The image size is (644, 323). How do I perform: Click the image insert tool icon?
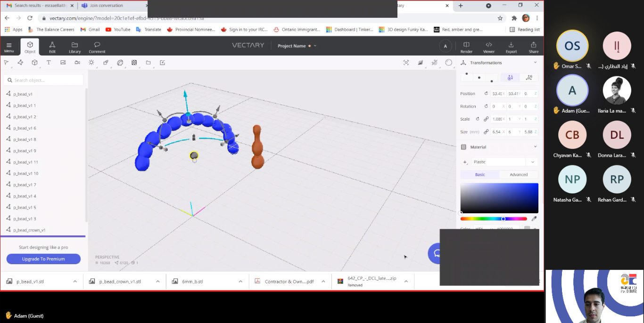pos(63,62)
